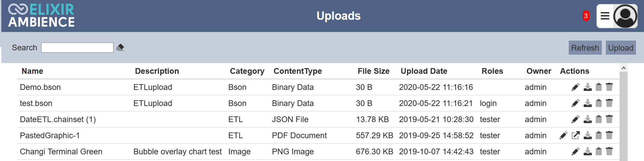Image resolution: width=644 pixels, height=161 pixels.
Task: Download the test.bson file
Action: (587, 103)
